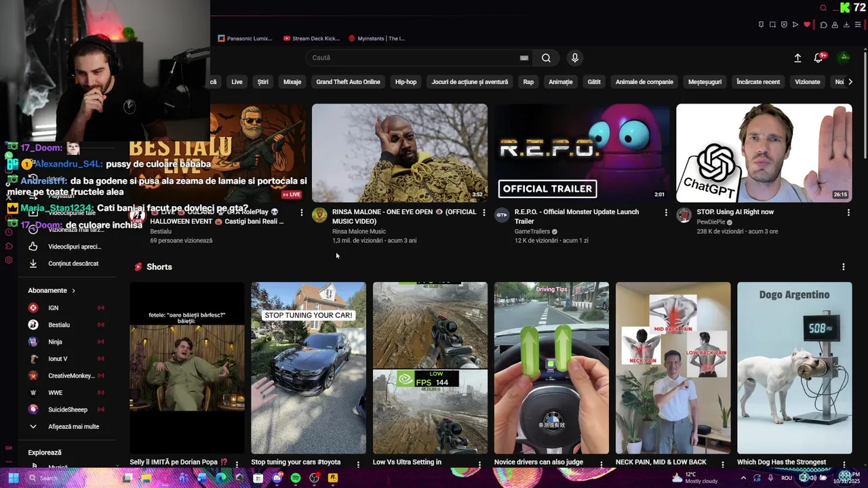Open the ad-blocker shield icon
Image resolution: width=868 pixels, height=488 pixels.
(784, 24)
